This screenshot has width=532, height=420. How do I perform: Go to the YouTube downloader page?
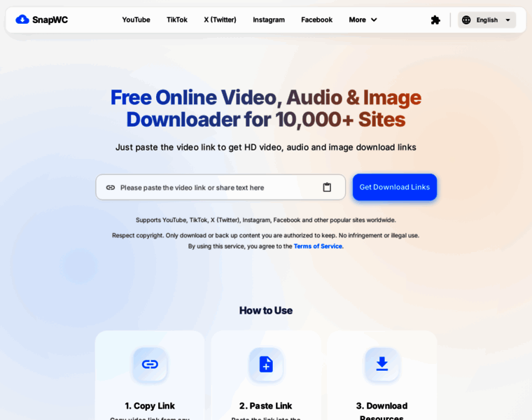click(x=136, y=20)
